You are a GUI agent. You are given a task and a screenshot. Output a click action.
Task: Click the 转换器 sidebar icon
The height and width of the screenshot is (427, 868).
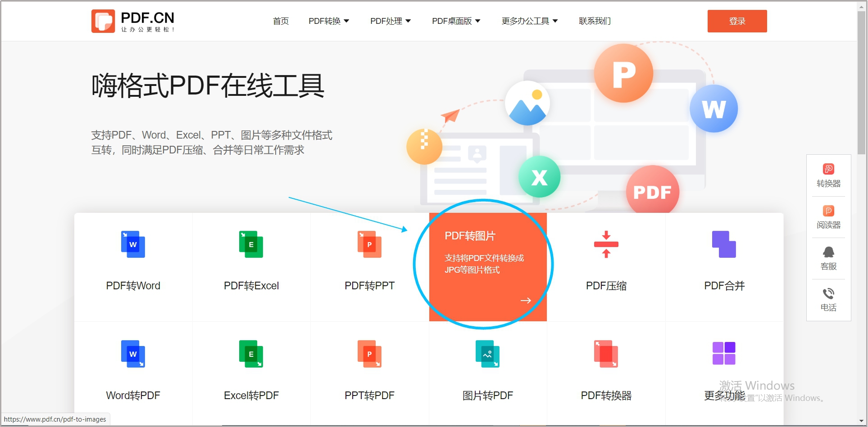(828, 169)
